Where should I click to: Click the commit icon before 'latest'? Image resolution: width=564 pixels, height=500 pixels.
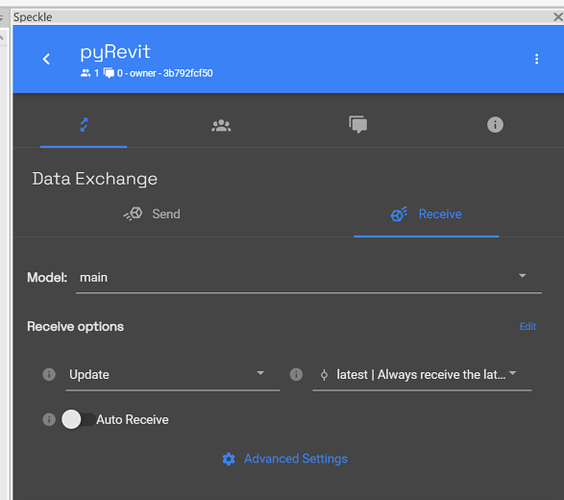[324, 375]
